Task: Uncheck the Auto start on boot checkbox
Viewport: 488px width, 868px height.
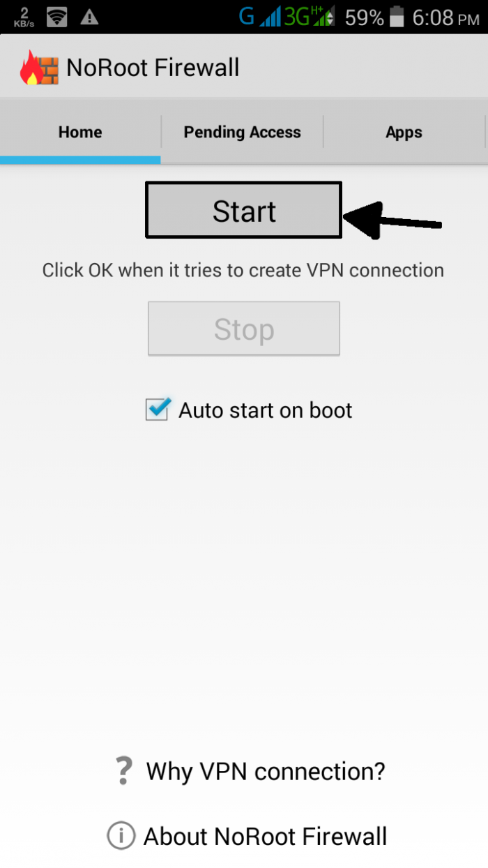Action: (x=157, y=409)
